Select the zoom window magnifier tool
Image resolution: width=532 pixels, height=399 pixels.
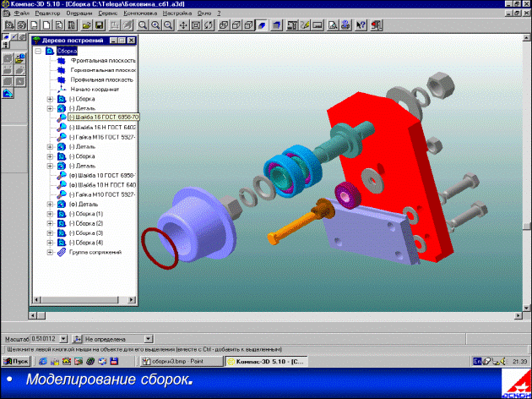pyautogui.click(x=143, y=25)
